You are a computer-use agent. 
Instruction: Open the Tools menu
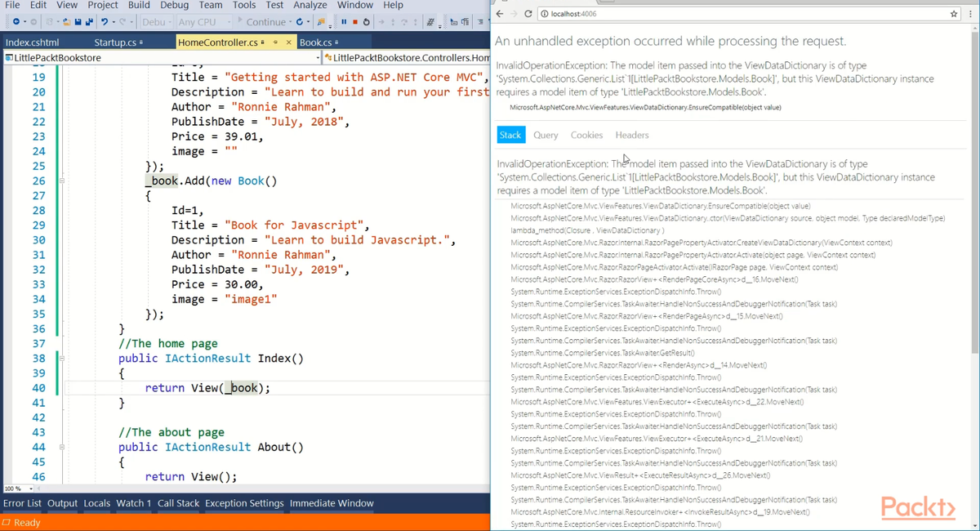coord(244,5)
